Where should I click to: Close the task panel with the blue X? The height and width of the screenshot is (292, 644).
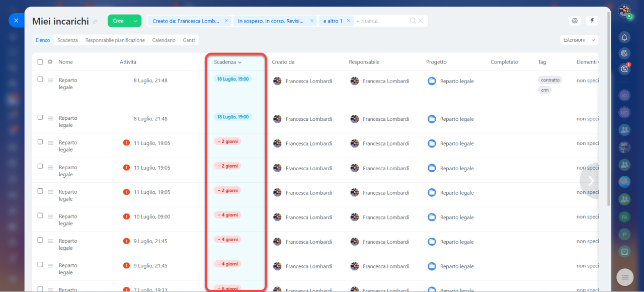pyautogui.click(x=16, y=21)
